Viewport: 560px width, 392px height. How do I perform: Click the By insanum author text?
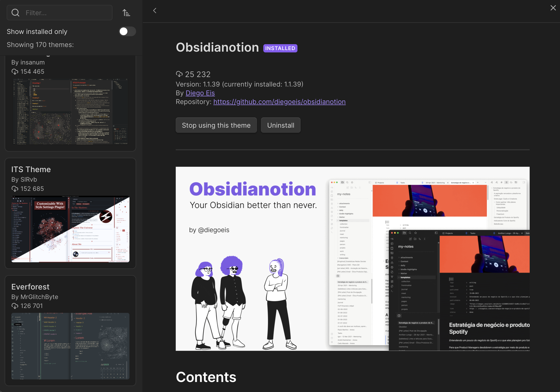(28, 62)
